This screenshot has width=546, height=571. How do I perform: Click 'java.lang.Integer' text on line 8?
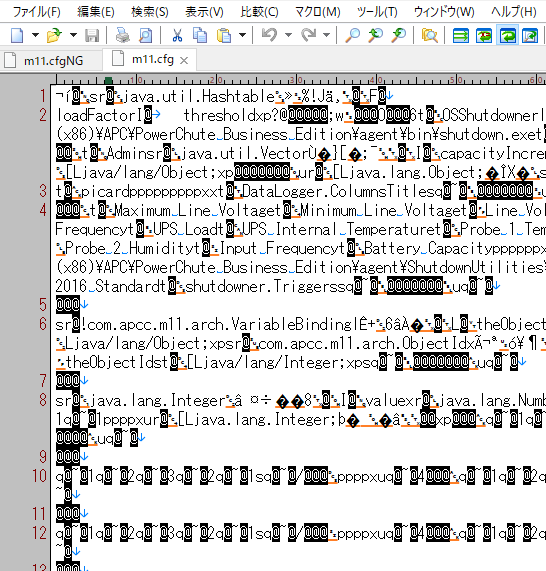(157, 400)
